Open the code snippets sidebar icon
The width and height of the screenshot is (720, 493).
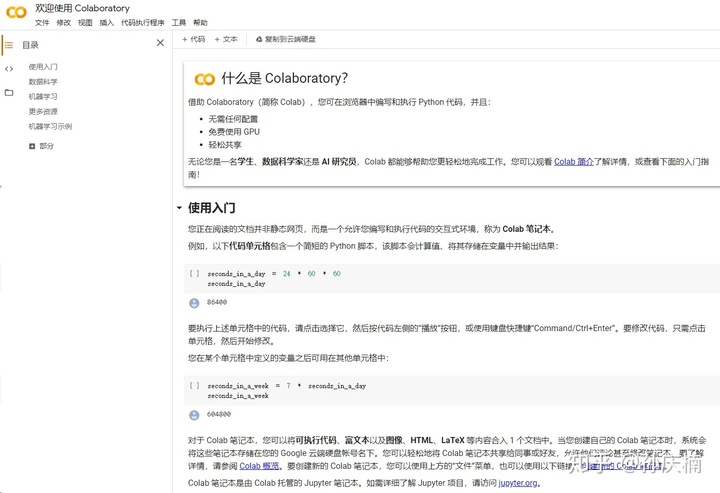(x=9, y=69)
